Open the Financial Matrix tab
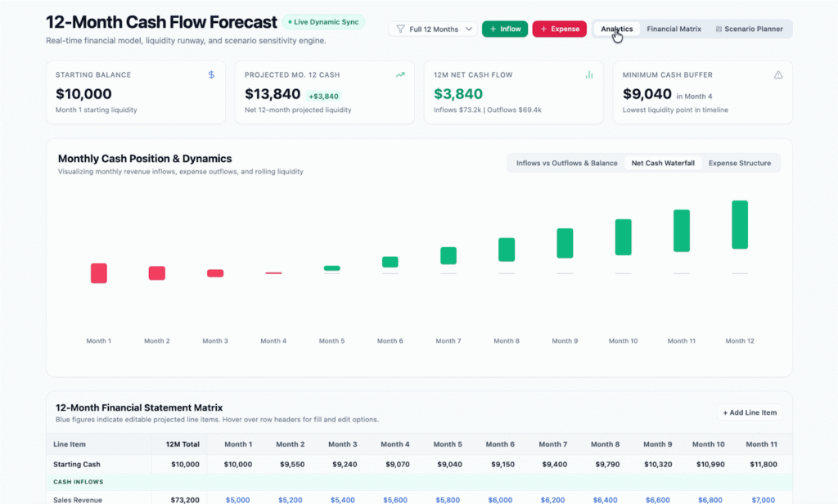This screenshot has height=504, width=838. [x=674, y=29]
